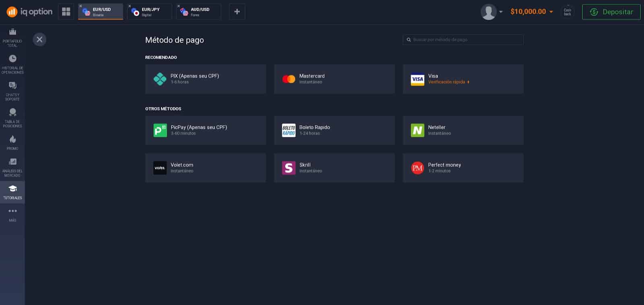Switch to the AUD/USD Forex tab
This screenshot has width=644, height=305.
[199, 12]
